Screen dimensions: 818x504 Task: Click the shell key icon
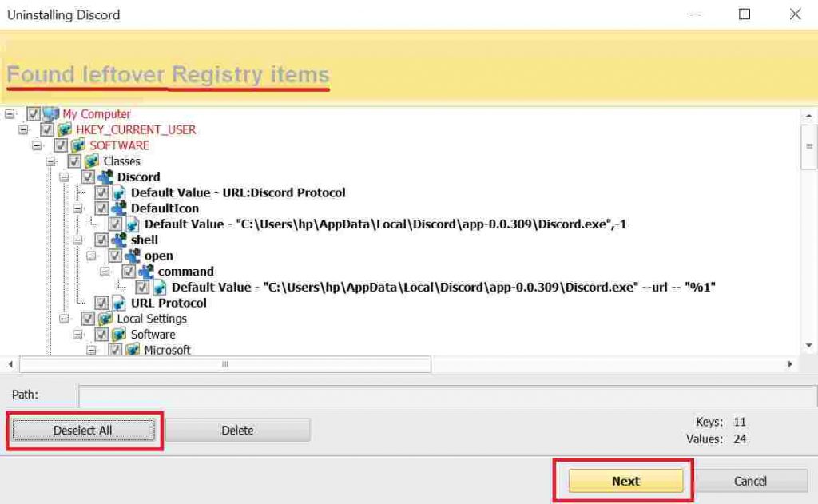click(119, 240)
